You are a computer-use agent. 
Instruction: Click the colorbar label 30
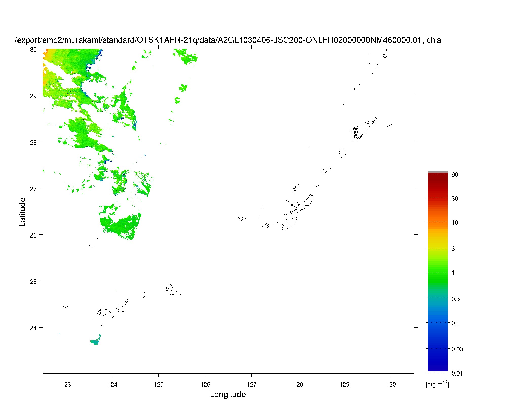coord(455,198)
